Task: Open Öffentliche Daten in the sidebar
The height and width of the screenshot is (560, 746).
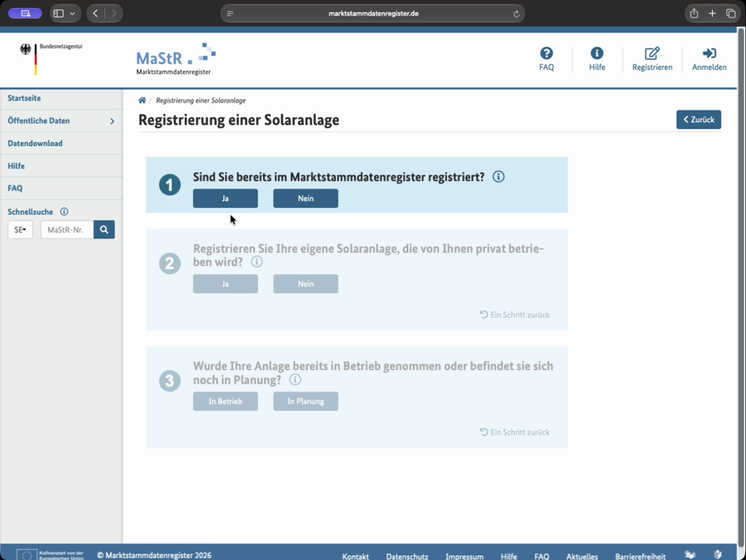Action: [39, 120]
